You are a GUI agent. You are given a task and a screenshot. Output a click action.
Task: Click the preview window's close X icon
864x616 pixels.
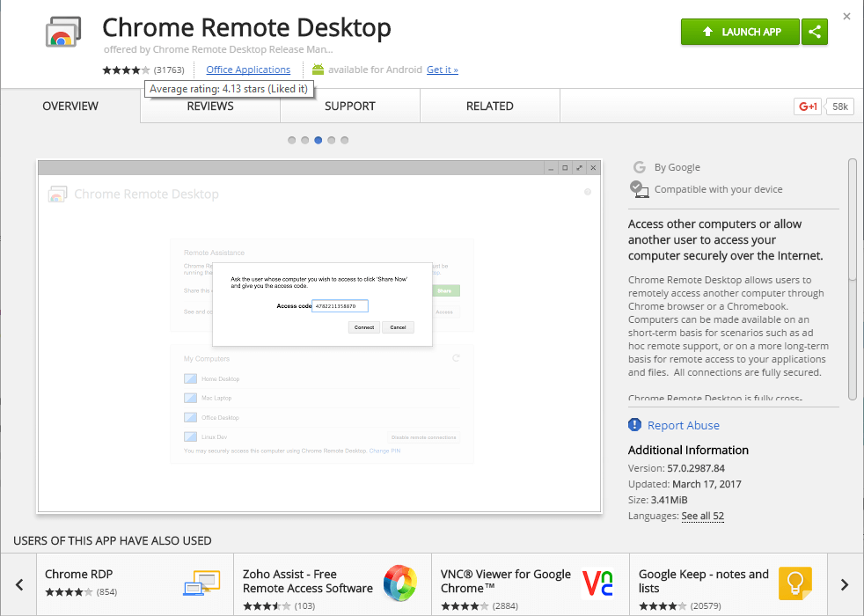(x=593, y=167)
